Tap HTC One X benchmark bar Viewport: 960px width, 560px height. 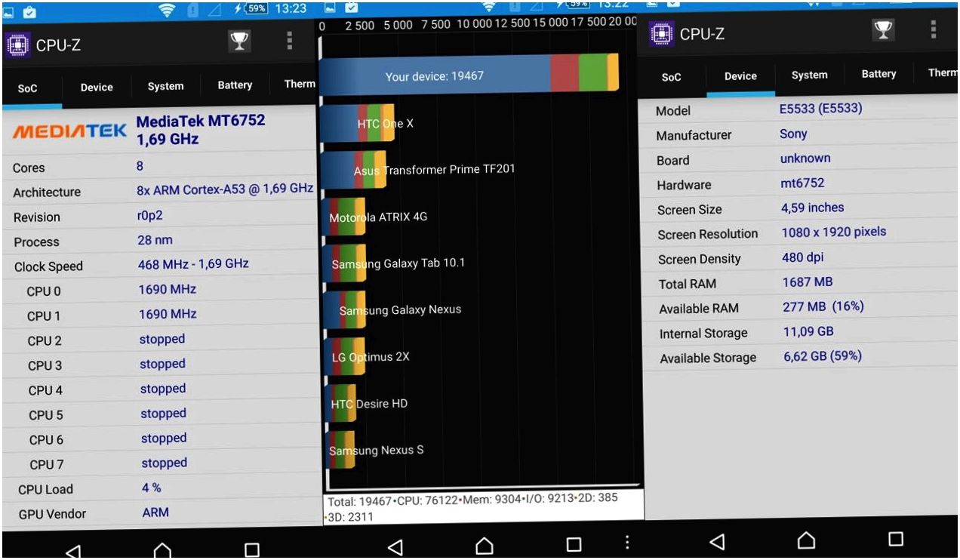tap(357, 123)
